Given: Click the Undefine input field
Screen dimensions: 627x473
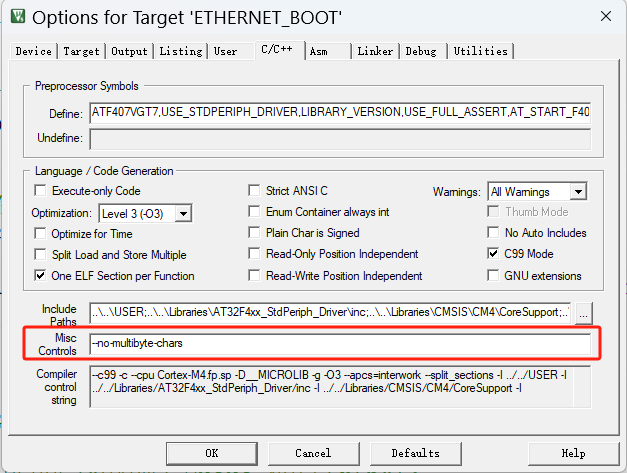Looking at the screenshot, I should pos(340,139).
